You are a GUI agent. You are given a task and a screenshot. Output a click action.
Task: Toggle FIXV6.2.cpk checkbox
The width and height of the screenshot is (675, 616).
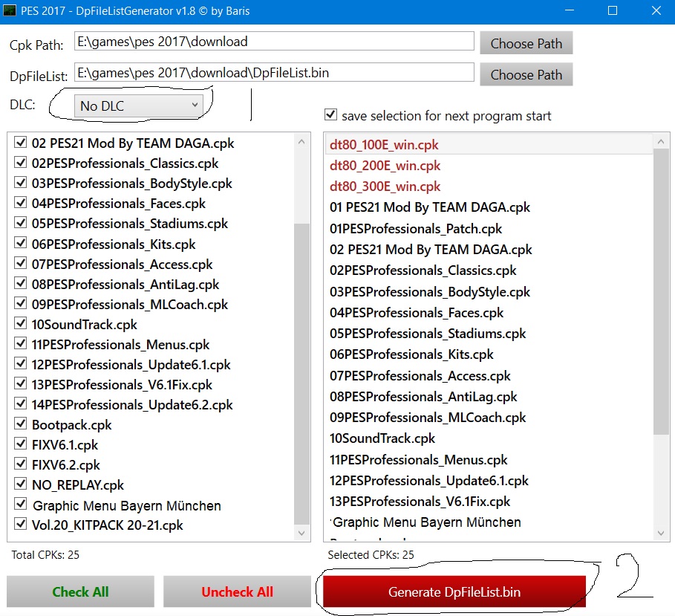click(20, 464)
